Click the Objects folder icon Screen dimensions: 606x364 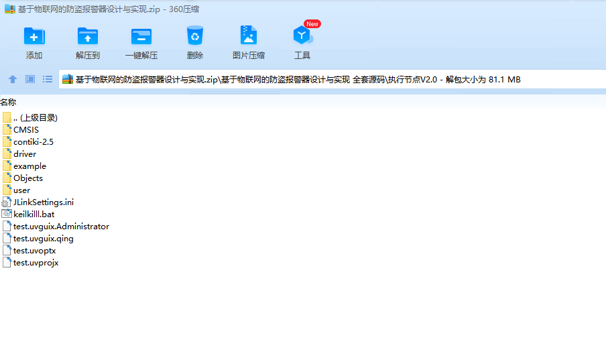(x=7, y=178)
